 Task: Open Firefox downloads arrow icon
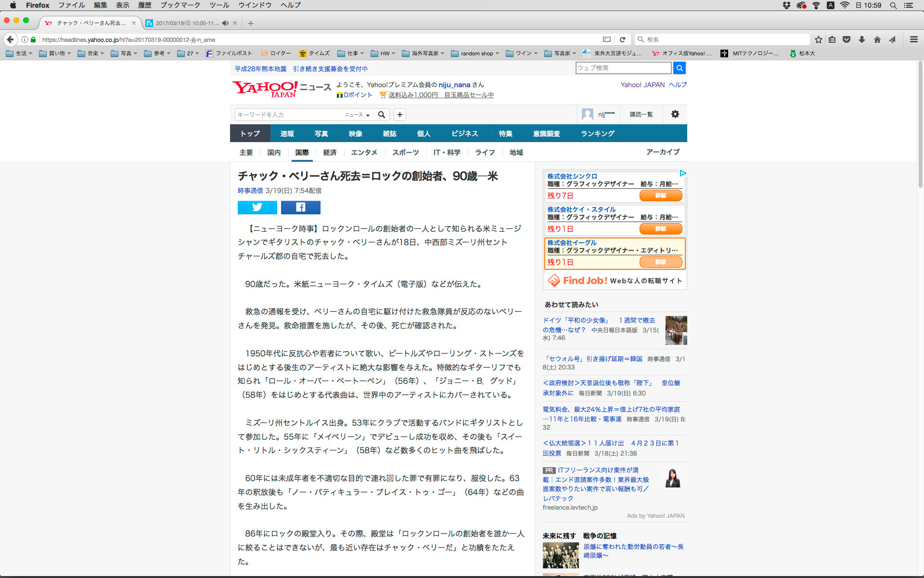pos(862,39)
